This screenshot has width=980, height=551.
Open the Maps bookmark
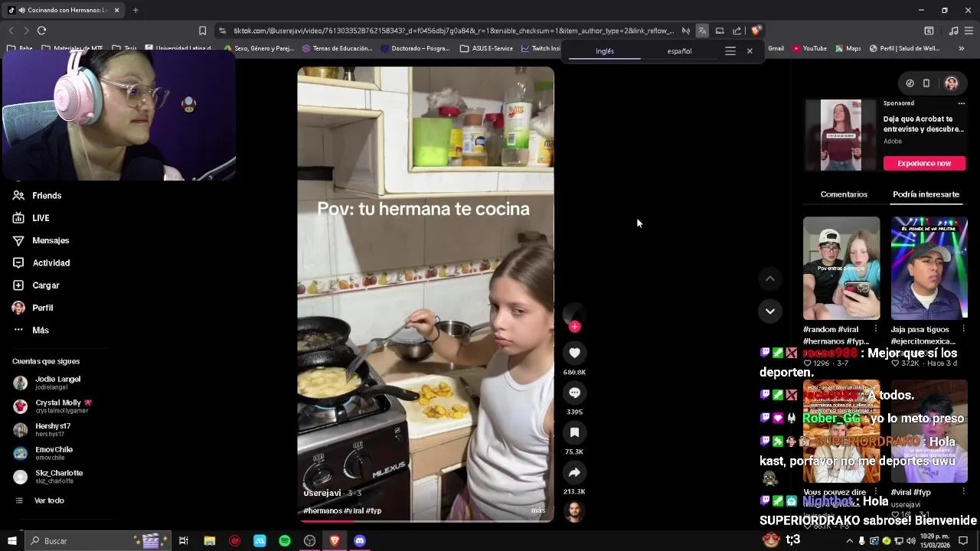(848, 48)
